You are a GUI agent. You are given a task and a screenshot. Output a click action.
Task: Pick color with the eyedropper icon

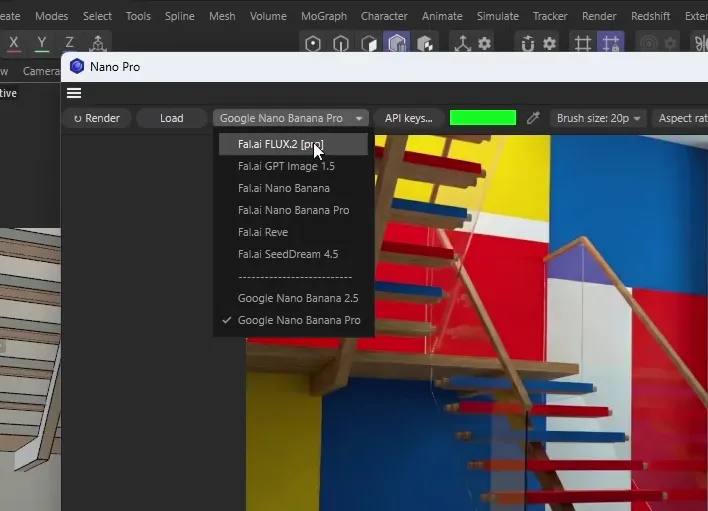[533, 118]
